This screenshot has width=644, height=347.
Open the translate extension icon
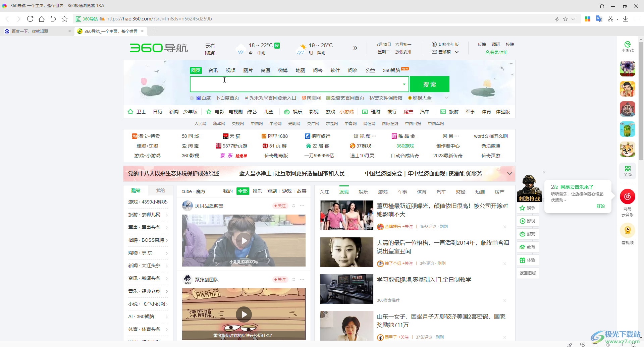click(599, 19)
